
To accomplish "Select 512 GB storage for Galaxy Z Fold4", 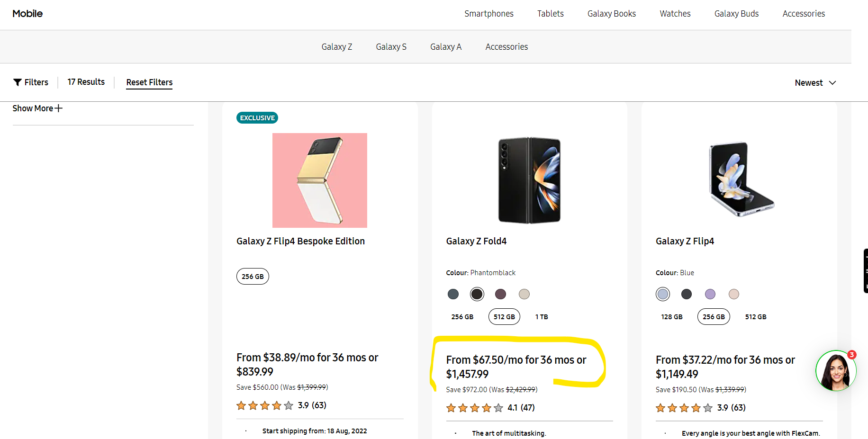I will point(504,317).
